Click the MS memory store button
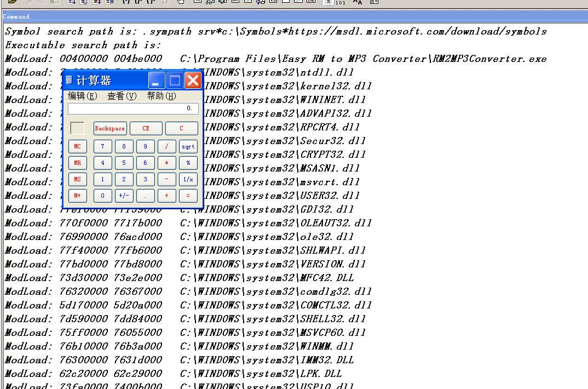The width and height of the screenshot is (588, 389). point(78,179)
